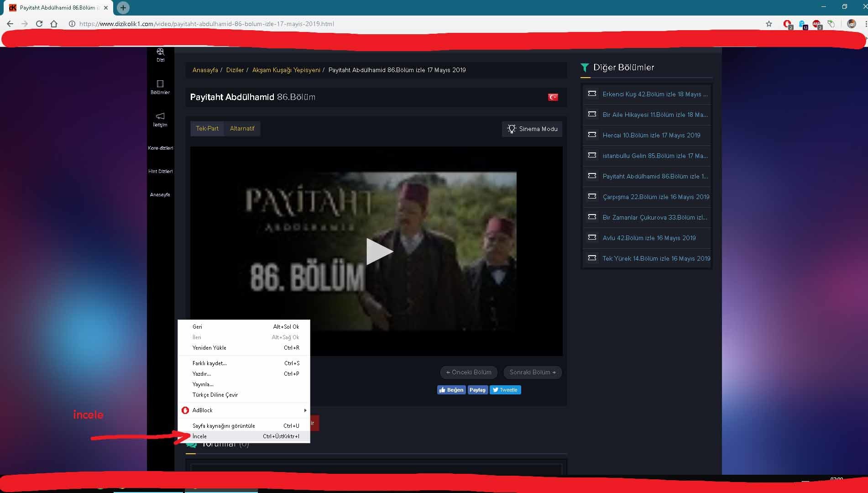Open the blue extension icon with badge 13
Image resolution: width=868 pixels, height=493 pixels.
(802, 24)
